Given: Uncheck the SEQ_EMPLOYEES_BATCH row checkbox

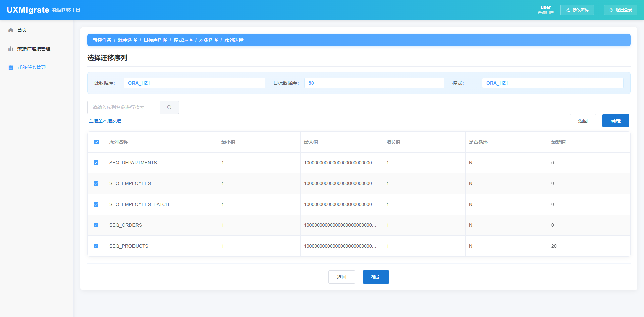Looking at the screenshot, I should click(96, 204).
